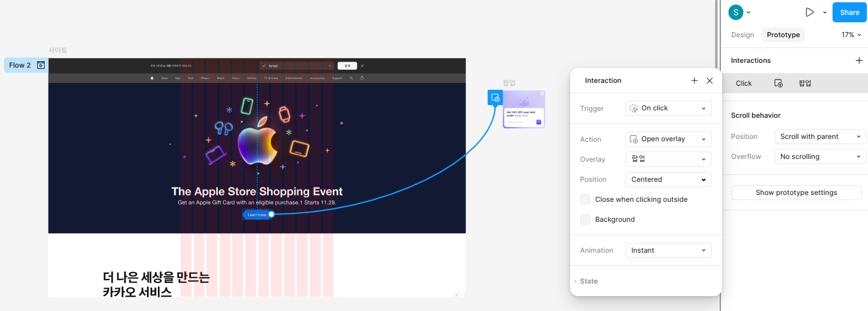Switch to the Prototype tab
This screenshot has height=311, width=868.
pyautogui.click(x=783, y=35)
